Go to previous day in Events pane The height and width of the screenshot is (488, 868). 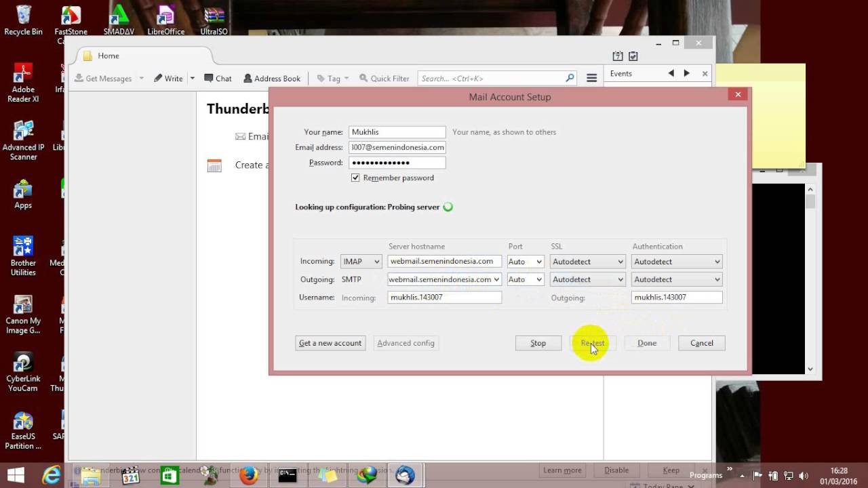click(x=671, y=73)
